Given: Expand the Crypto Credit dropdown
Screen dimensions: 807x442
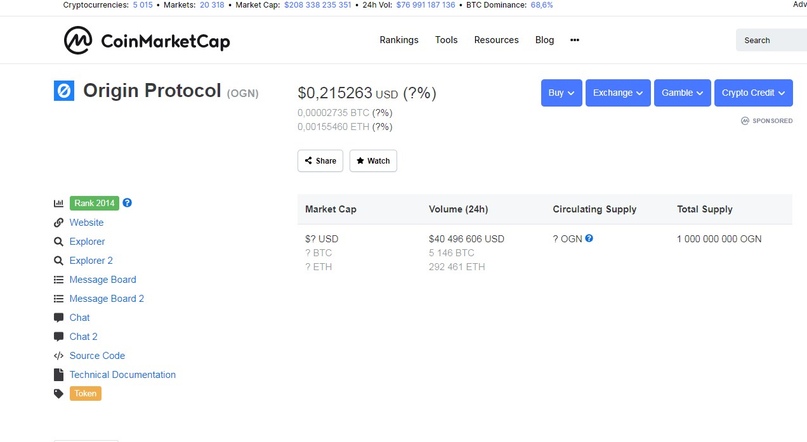Looking at the screenshot, I should click(x=753, y=93).
